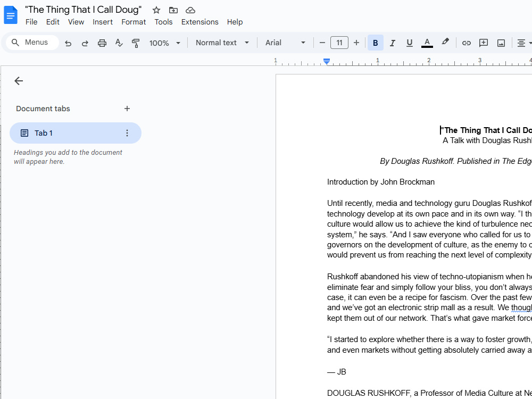The image size is (532, 399).
Task: Click the Undo arrow
Action: (x=68, y=43)
